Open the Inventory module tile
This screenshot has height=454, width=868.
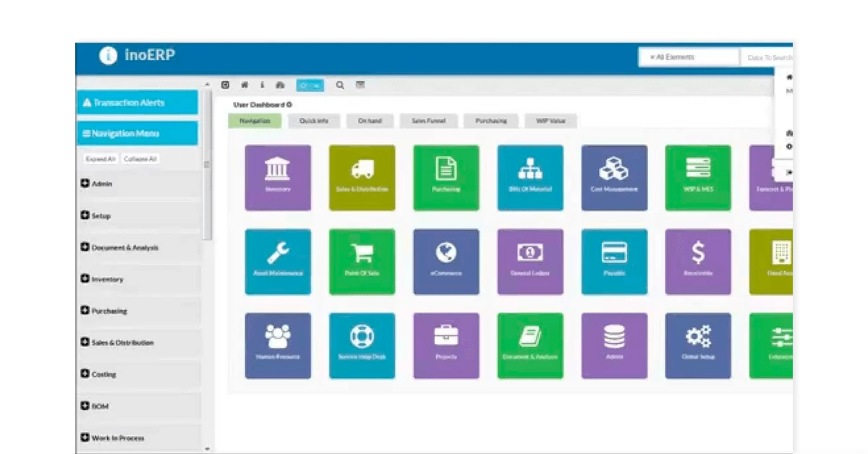coord(278,177)
